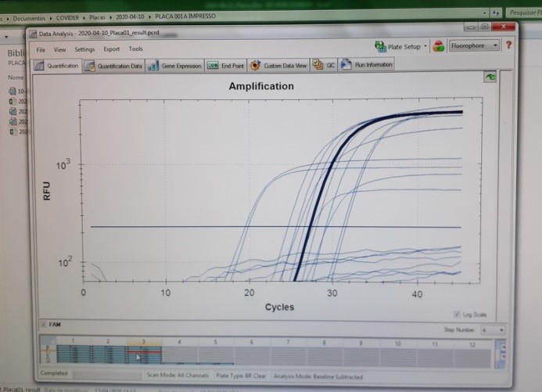
Task: Open the Export menu
Action: pyautogui.click(x=111, y=49)
